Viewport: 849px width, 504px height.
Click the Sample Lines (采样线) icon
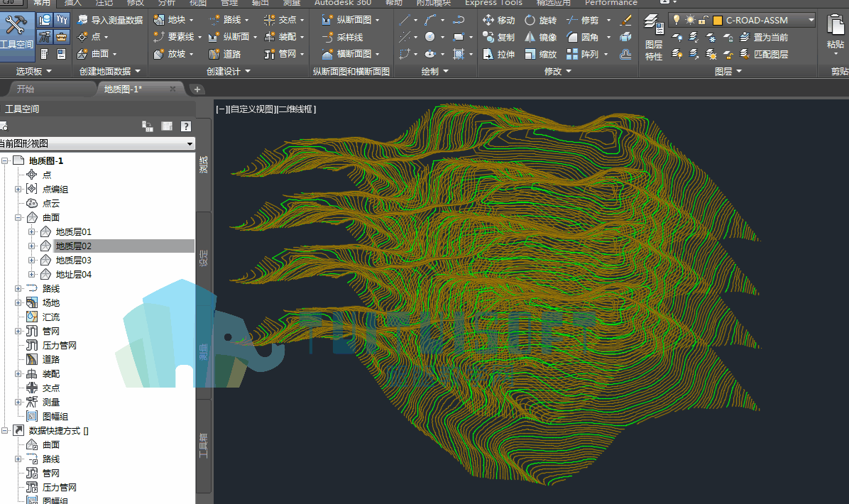tap(327, 37)
